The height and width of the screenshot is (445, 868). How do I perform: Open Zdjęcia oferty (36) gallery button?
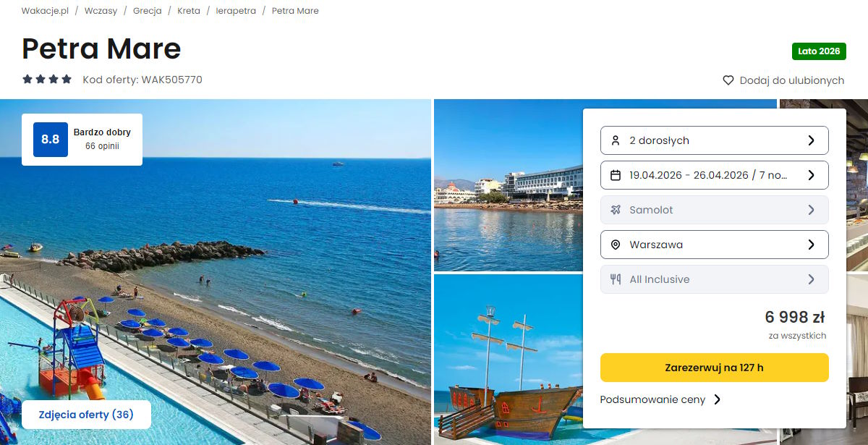[x=86, y=415]
